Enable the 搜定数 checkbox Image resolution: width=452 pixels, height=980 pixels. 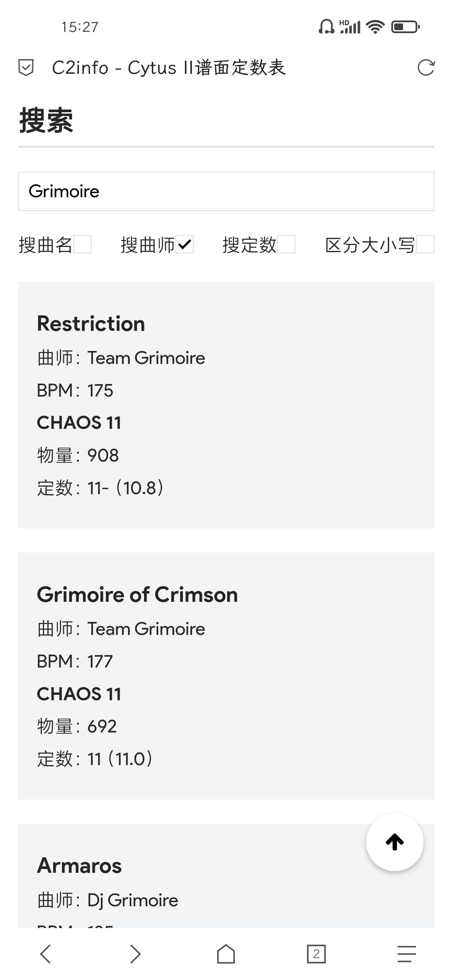[x=286, y=245]
